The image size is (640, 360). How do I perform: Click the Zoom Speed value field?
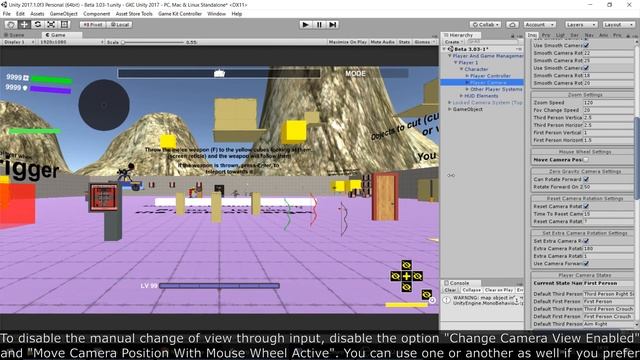(608, 102)
